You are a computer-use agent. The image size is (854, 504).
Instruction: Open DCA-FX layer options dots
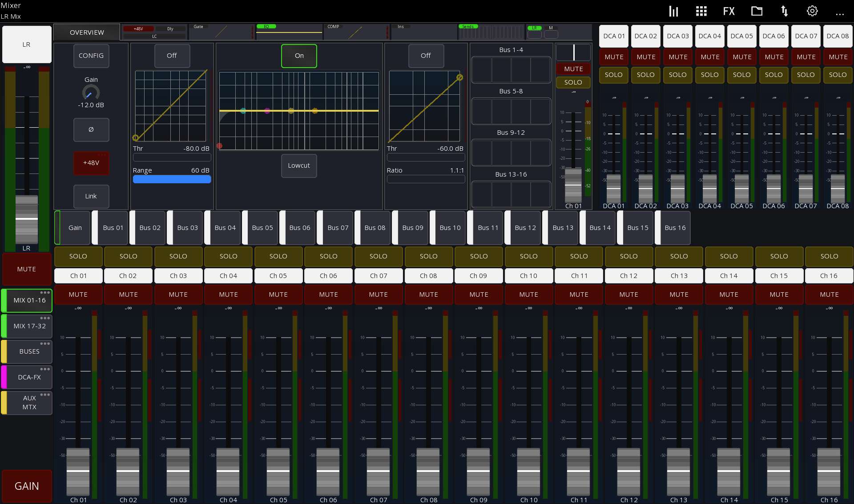click(x=45, y=369)
